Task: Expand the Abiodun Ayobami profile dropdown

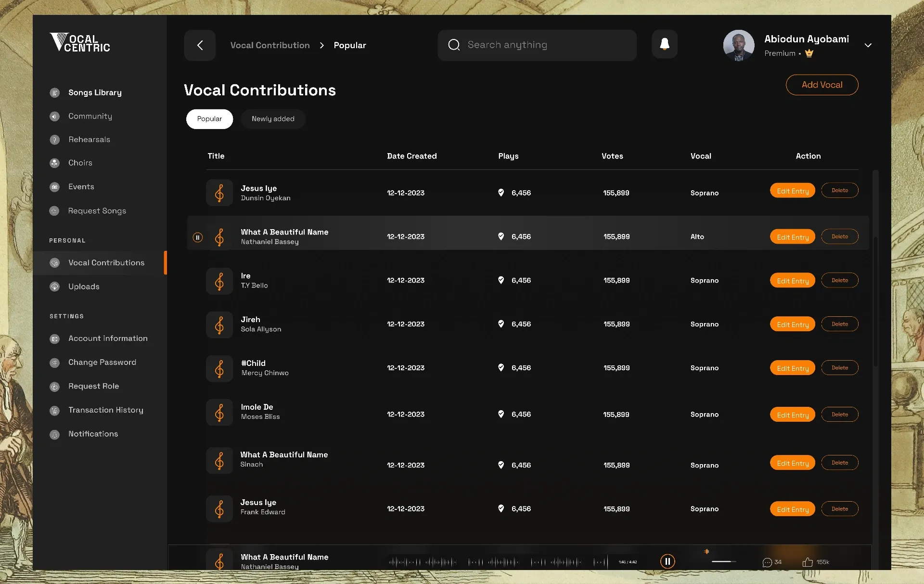Action: (x=868, y=45)
